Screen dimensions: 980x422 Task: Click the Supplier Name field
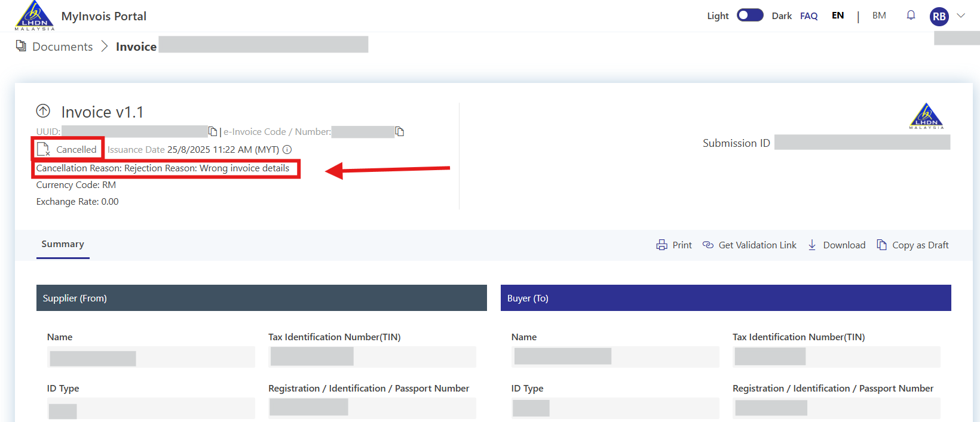click(x=151, y=357)
